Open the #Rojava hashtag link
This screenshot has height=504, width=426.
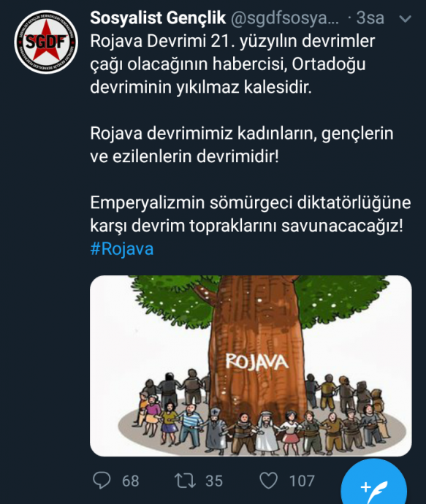[122, 249]
